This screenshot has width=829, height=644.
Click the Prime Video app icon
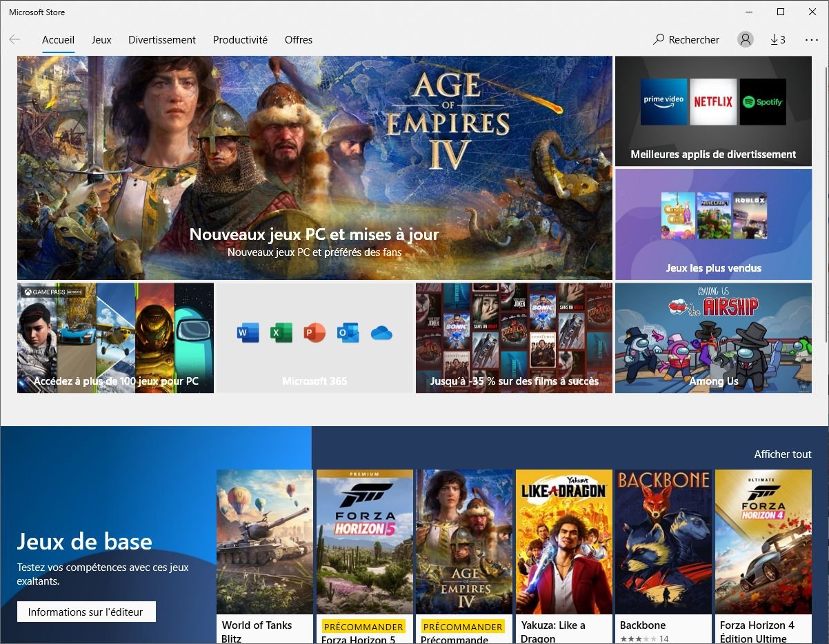tap(663, 101)
